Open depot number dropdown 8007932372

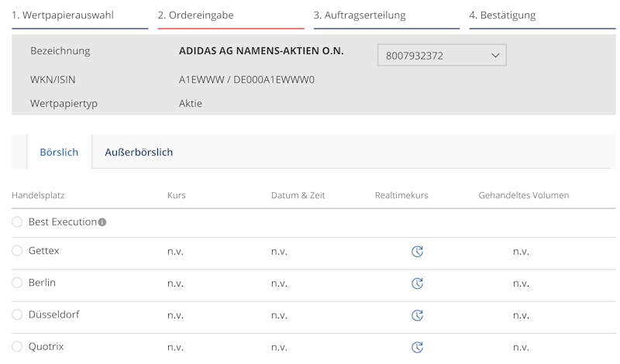(442, 55)
